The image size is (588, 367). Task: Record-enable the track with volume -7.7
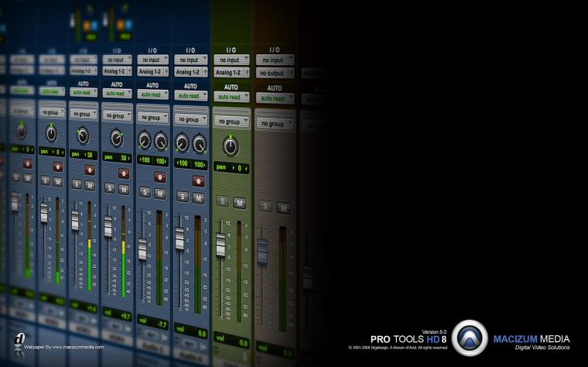click(159, 177)
